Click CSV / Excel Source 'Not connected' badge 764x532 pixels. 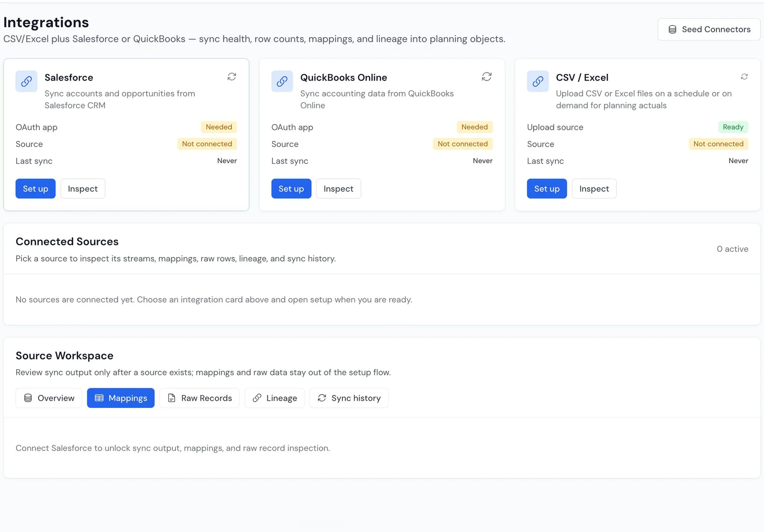(x=719, y=144)
